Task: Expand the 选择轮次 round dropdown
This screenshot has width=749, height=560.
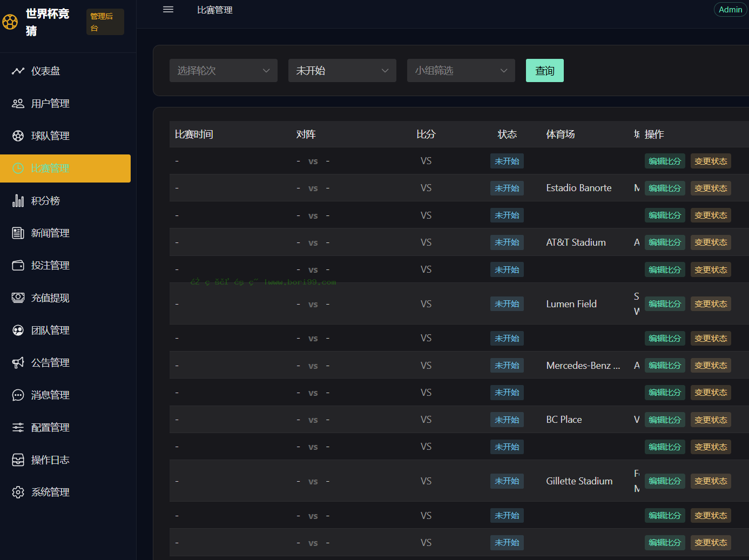Action: (x=224, y=71)
